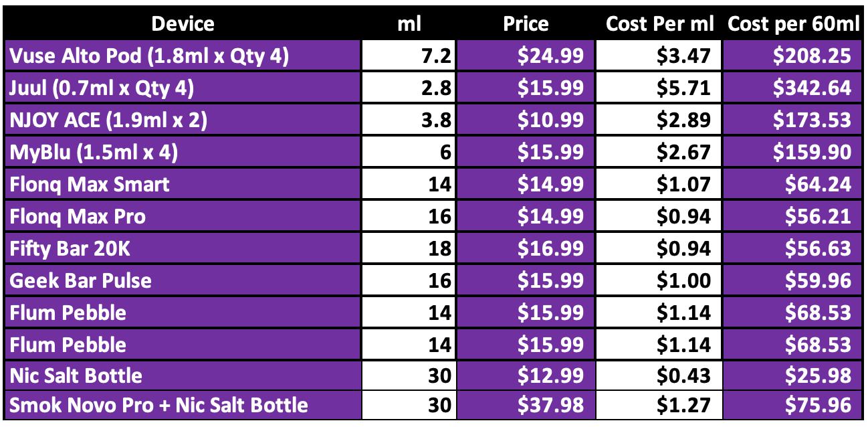This screenshot has width=868, height=427.
Task: Click the Price column header
Action: click(x=526, y=24)
